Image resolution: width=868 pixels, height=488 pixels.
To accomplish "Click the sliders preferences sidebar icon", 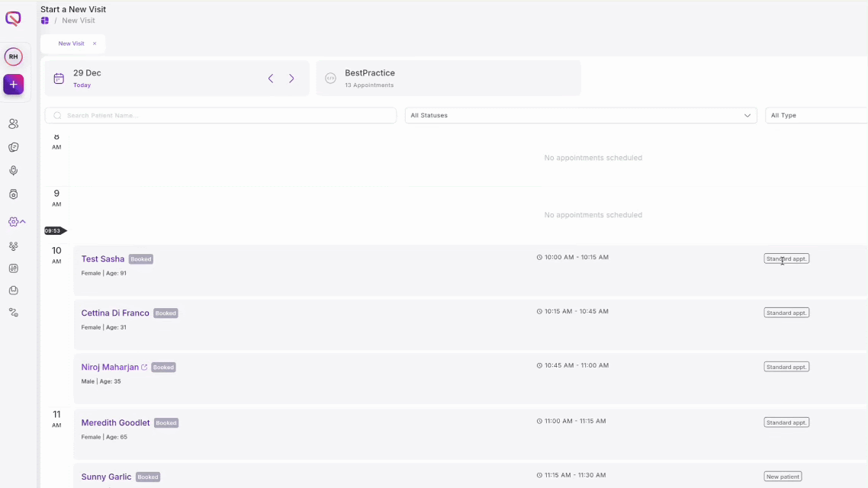I will click(x=13, y=268).
